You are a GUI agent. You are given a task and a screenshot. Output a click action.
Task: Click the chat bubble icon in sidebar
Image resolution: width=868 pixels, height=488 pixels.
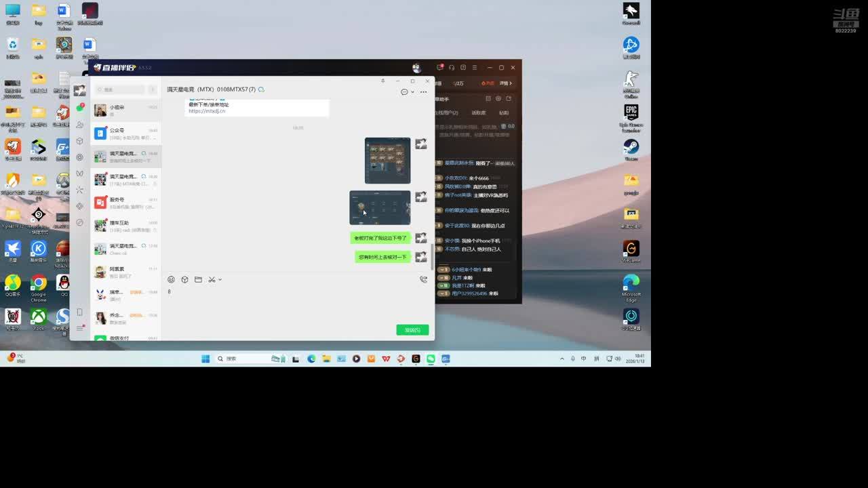pyautogui.click(x=79, y=108)
